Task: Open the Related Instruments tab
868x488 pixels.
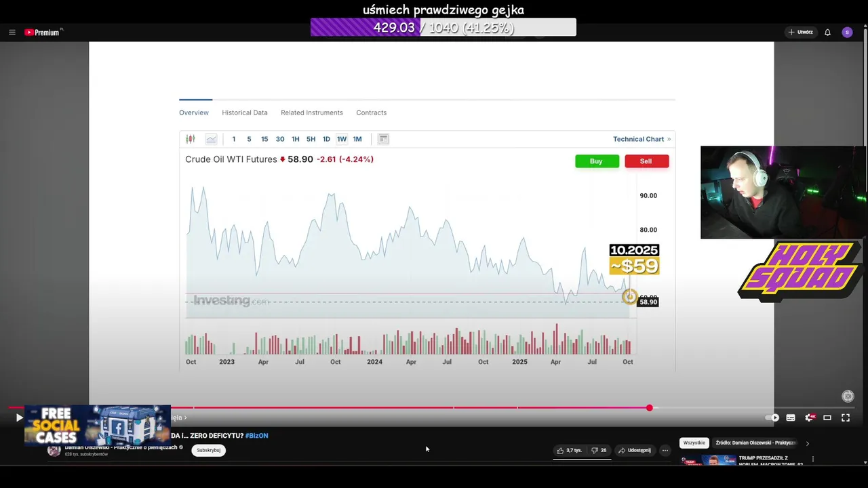Action: 312,113
